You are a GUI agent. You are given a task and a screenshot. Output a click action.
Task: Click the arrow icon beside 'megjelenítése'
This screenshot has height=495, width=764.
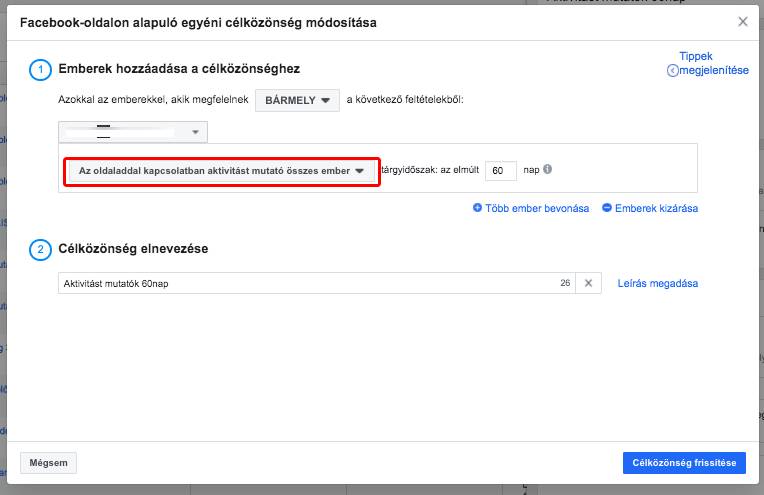click(x=672, y=71)
